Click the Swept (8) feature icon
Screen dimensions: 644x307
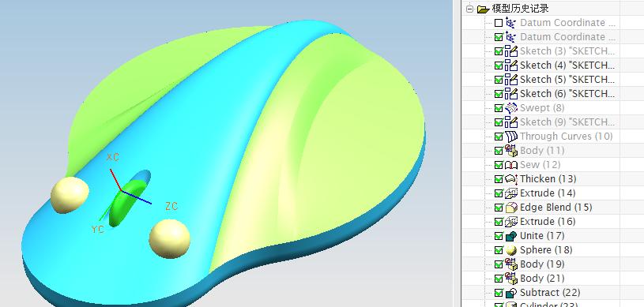point(511,108)
